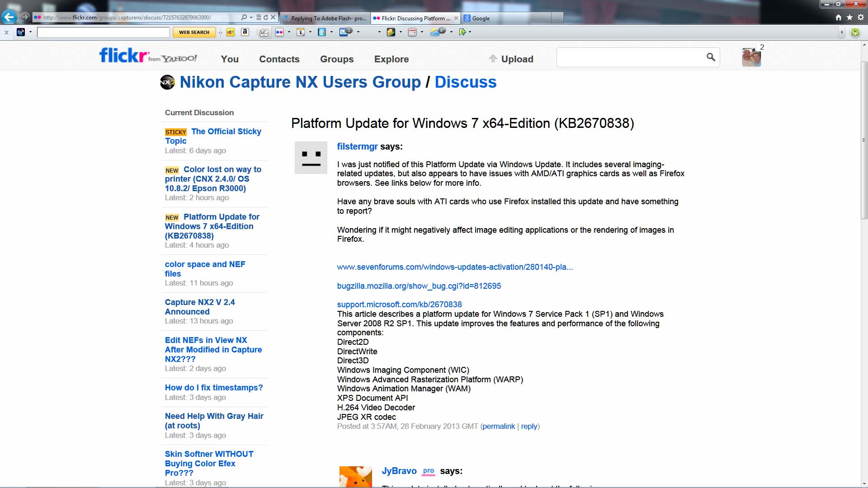Open the Favorites star icon
Image resolution: width=868 pixels, height=488 pixels.
pyautogui.click(x=849, y=18)
